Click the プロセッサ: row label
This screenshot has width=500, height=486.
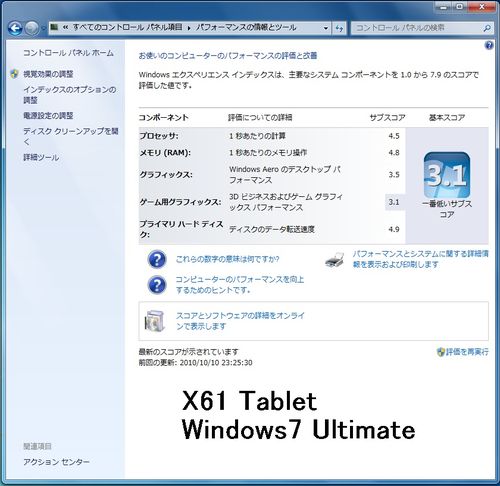tap(159, 136)
